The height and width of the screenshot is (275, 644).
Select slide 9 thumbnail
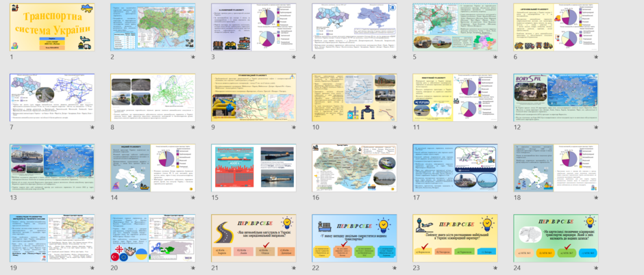coord(253,98)
